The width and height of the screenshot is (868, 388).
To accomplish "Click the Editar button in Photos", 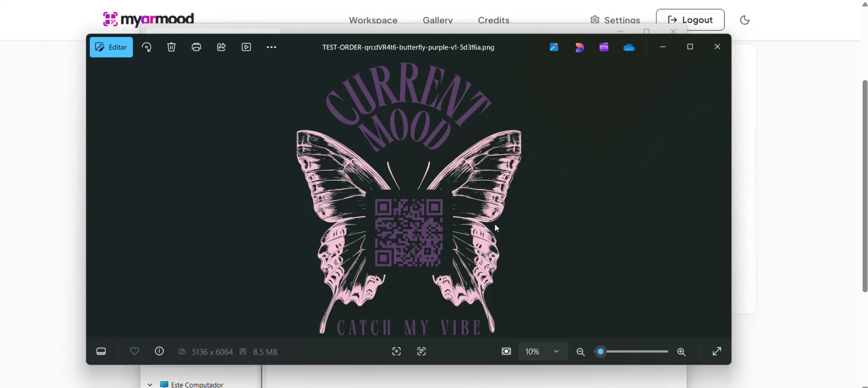I will click(111, 47).
